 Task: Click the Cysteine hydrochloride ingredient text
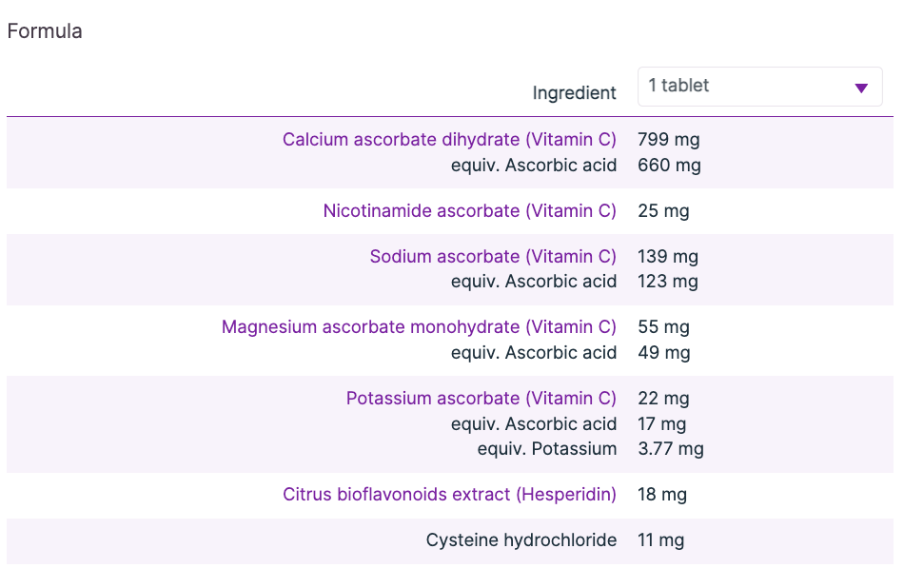click(x=521, y=540)
